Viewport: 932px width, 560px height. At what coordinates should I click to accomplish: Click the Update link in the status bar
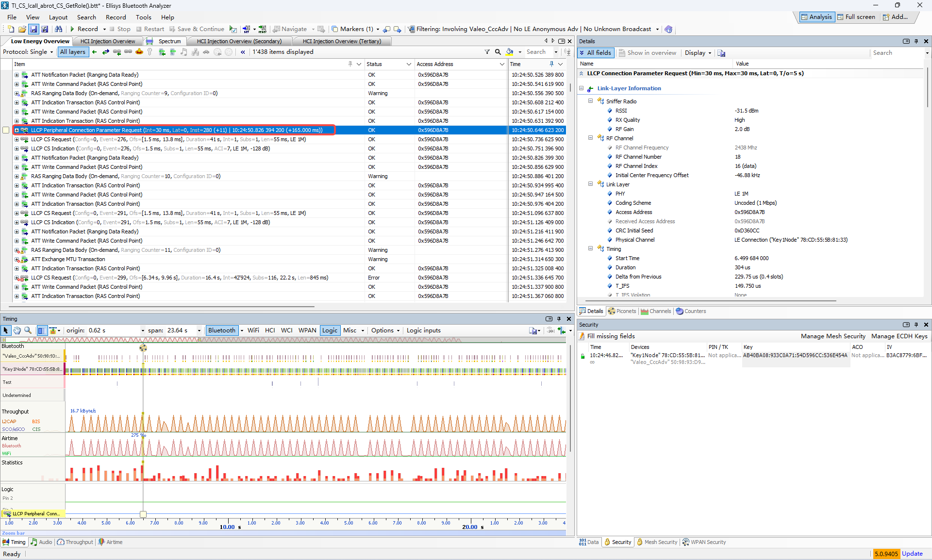click(912, 554)
